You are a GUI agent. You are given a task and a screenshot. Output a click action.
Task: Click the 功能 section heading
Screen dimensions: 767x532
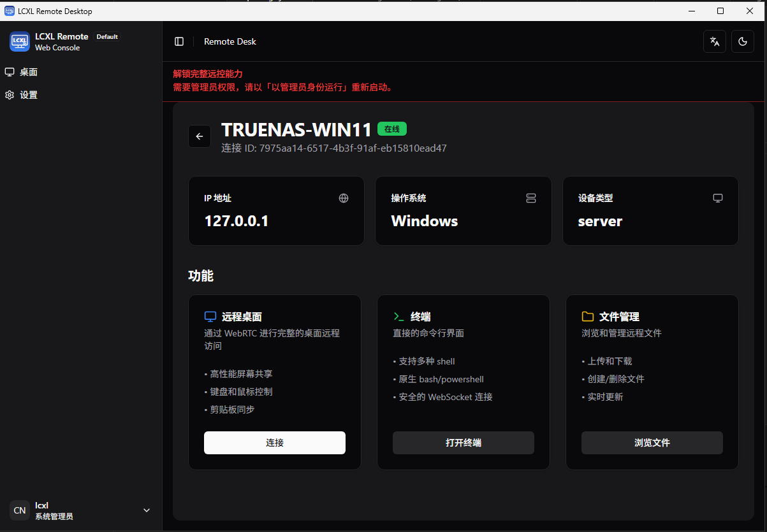(201, 276)
